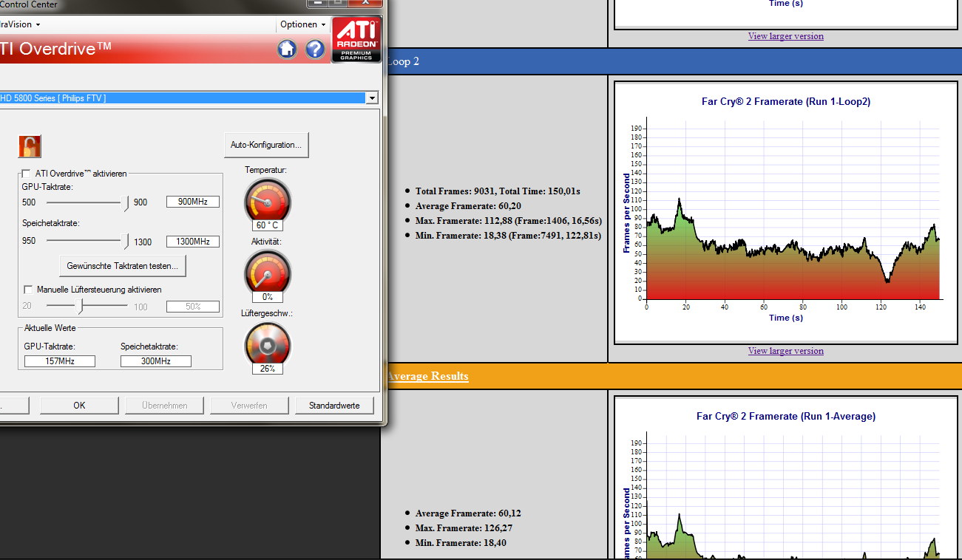Click the 50% fan speed field
This screenshot has width=962, height=560.
(x=193, y=307)
